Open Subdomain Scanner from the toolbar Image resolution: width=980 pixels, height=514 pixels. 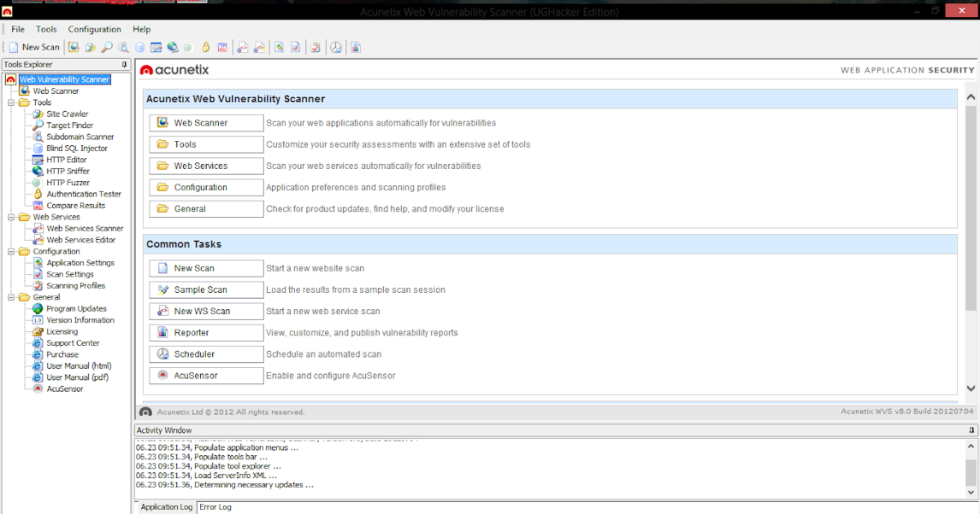coord(123,47)
